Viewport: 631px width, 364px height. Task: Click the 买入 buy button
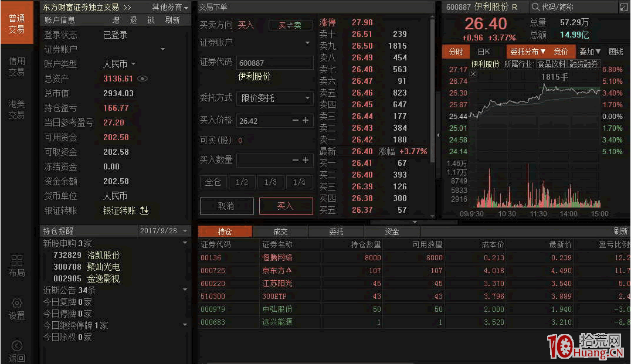point(286,206)
